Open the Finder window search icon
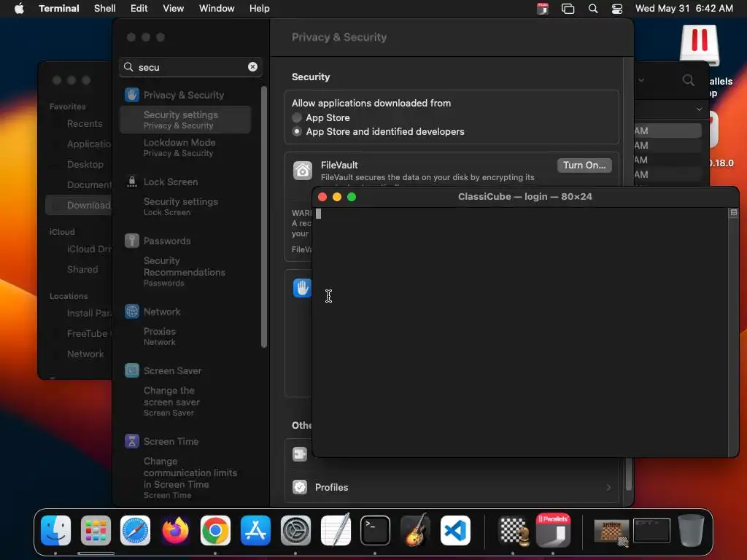Screen dimensions: 747x560 click(689, 80)
